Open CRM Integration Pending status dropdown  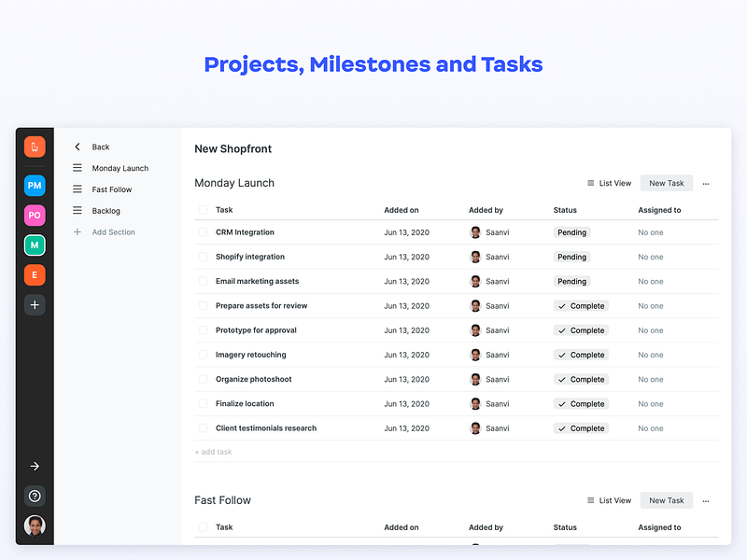(x=571, y=232)
